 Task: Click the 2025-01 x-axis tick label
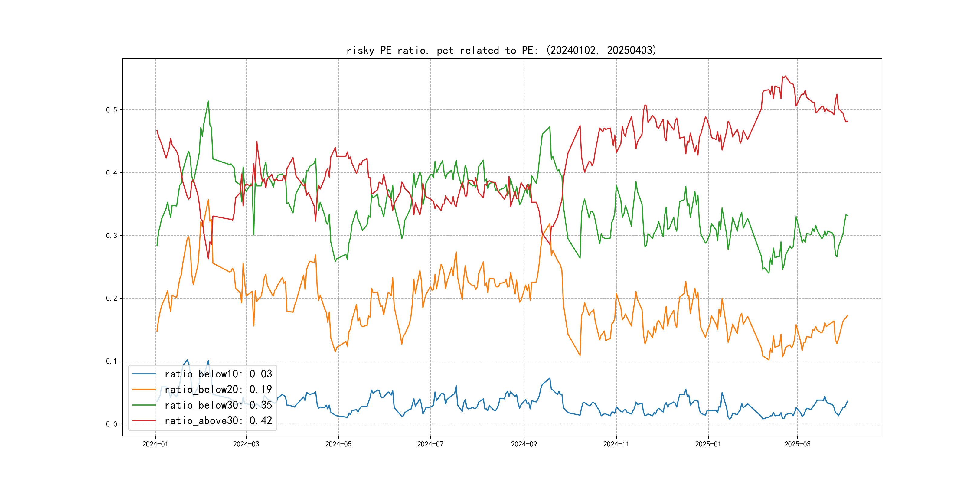coord(708,444)
